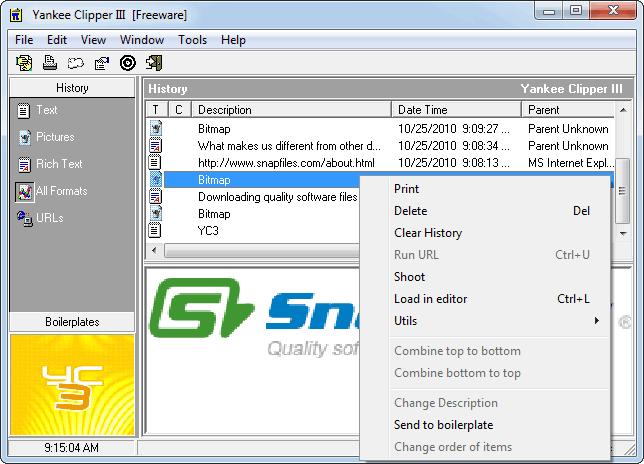Choose Shoot from the context menu
The image size is (644, 464).
[485, 277]
